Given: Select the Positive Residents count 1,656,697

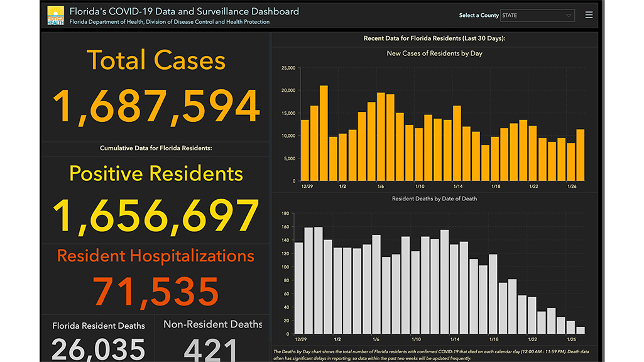Looking at the screenshot, I should coord(156,216).
